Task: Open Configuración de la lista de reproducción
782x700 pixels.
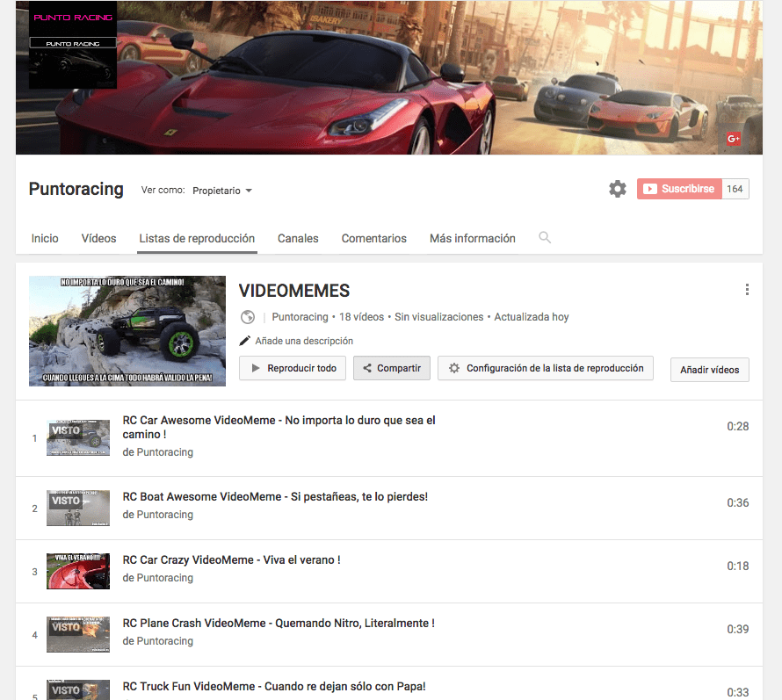Action: (x=546, y=368)
